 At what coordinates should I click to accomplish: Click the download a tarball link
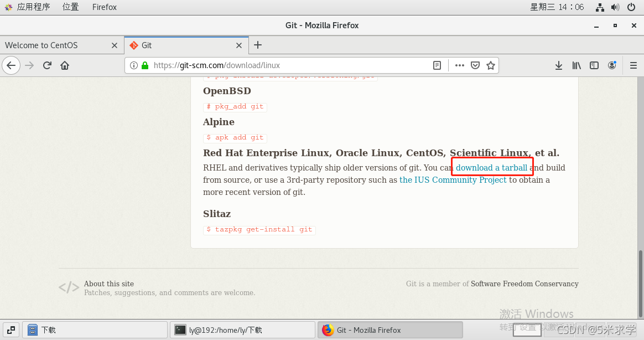(x=491, y=167)
